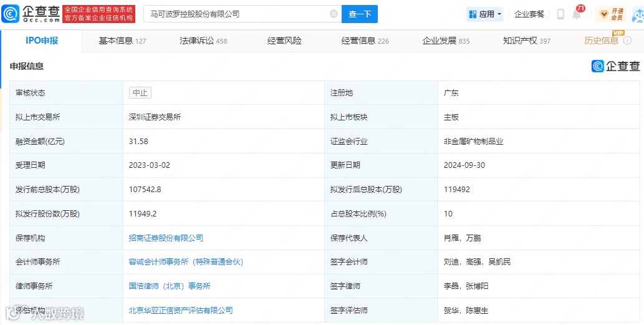Viewport: 644px width, 325px height.
Task: Click the info icon beside 历史信息
Action: click(x=627, y=41)
